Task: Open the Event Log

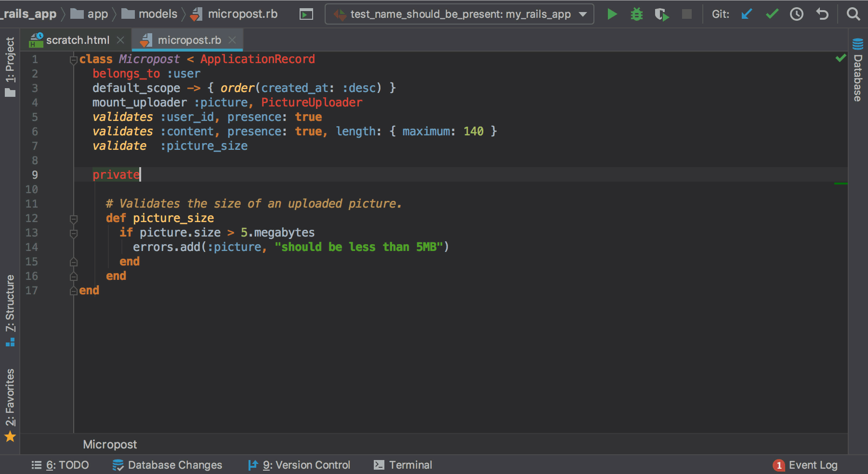Action: [x=805, y=465]
